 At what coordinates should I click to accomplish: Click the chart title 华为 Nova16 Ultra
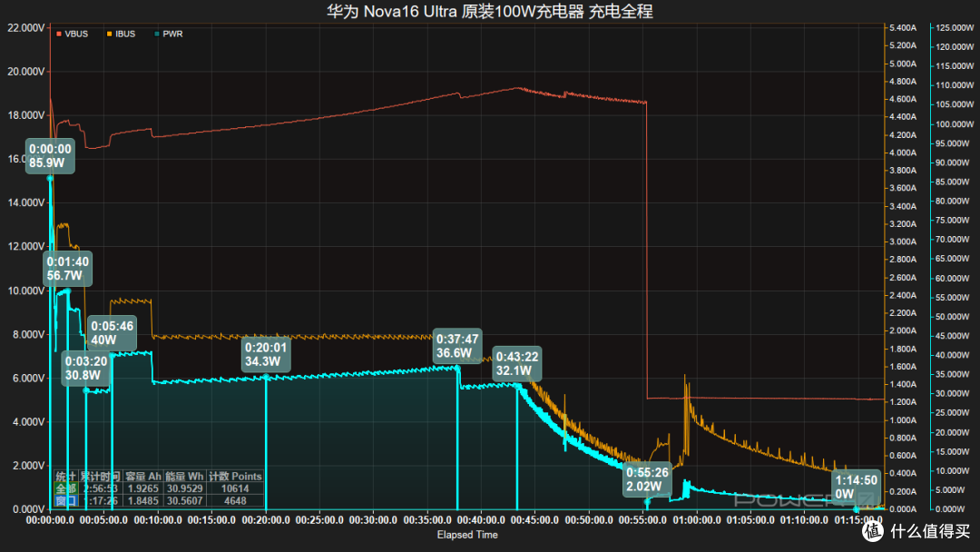tap(392, 11)
